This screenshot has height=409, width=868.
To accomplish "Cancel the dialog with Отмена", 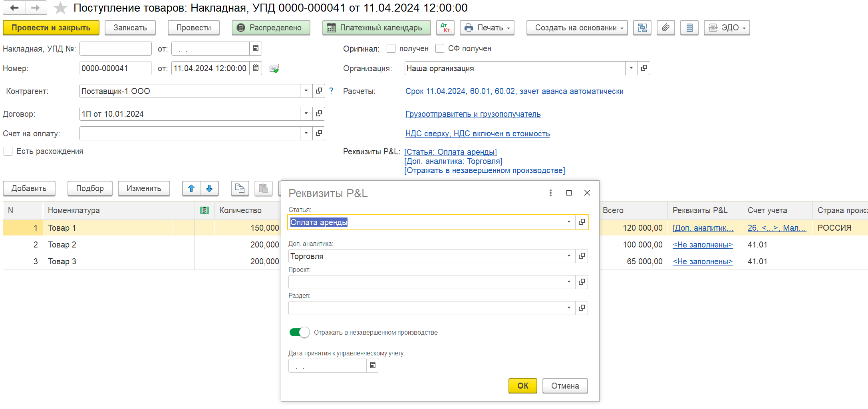I will [x=565, y=386].
